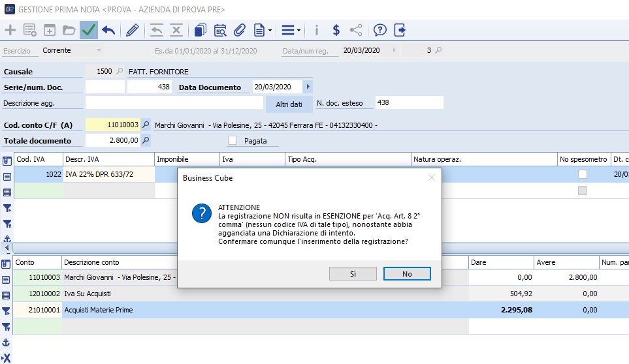Open the folder icon in toolbar

pyautogui.click(x=69, y=30)
